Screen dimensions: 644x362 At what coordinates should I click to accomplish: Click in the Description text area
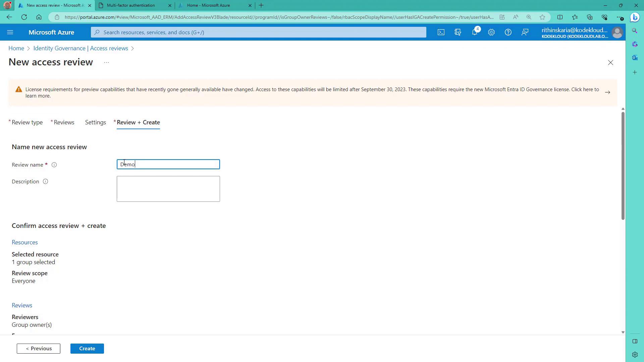pyautogui.click(x=168, y=189)
